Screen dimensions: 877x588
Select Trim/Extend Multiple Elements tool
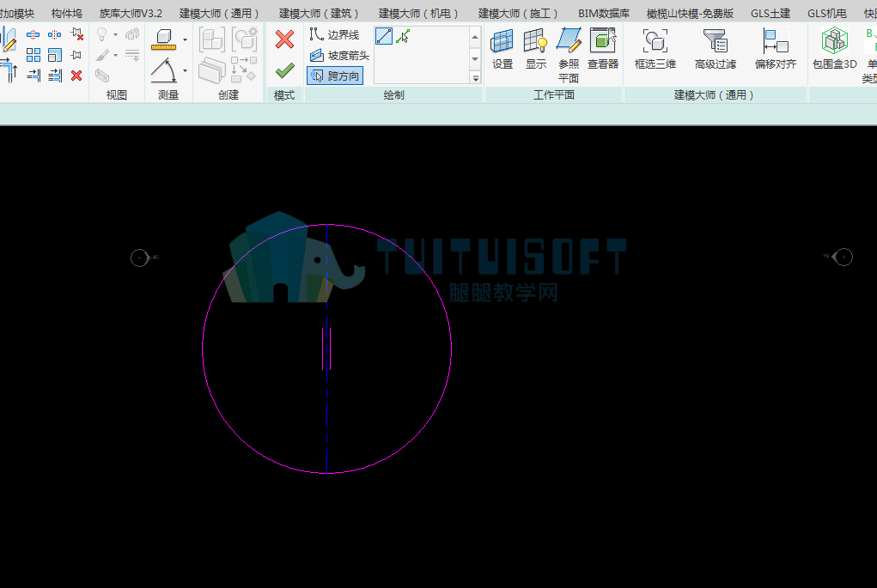pyautogui.click(x=55, y=75)
